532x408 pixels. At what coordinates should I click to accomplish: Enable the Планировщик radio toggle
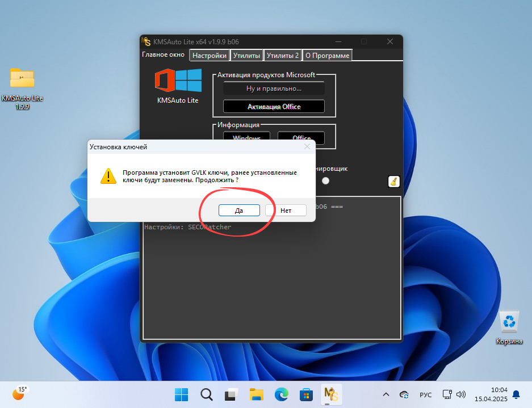[x=325, y=180]
